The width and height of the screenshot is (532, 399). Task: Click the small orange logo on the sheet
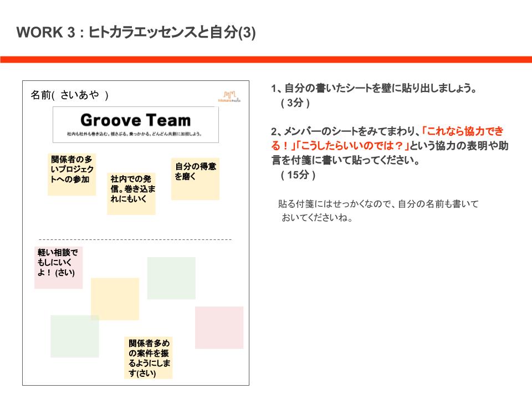pyautogui.click(x=229, y=96)
